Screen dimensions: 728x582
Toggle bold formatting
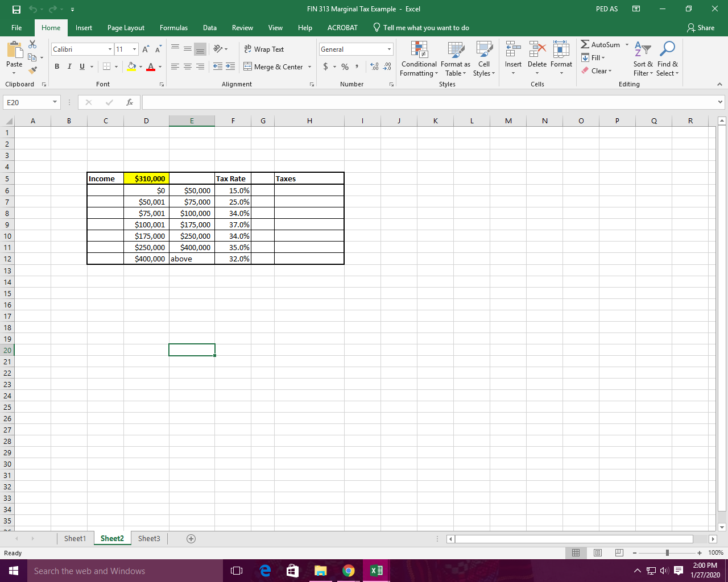[57, 66]
